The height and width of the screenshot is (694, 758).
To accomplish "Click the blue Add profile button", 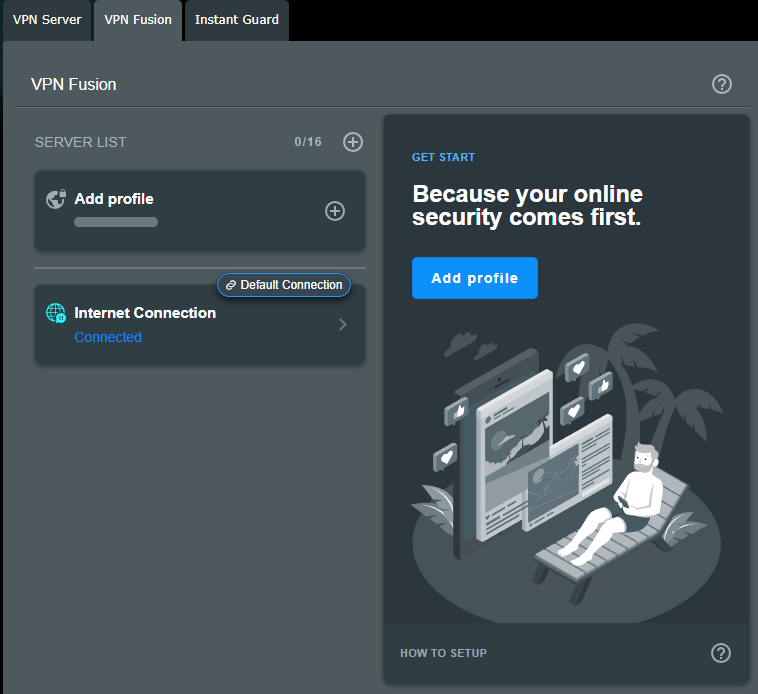I will coord(475,278).
